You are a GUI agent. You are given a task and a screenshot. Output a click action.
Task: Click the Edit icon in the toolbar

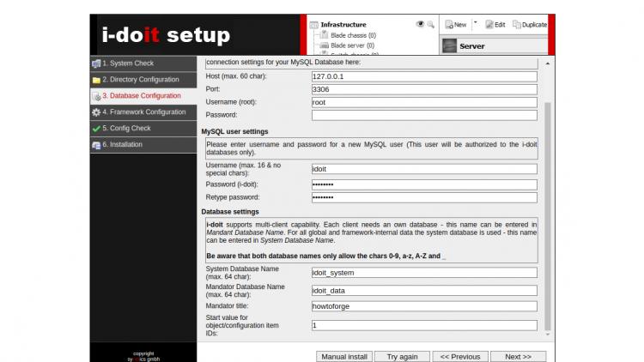click(489, 25)
